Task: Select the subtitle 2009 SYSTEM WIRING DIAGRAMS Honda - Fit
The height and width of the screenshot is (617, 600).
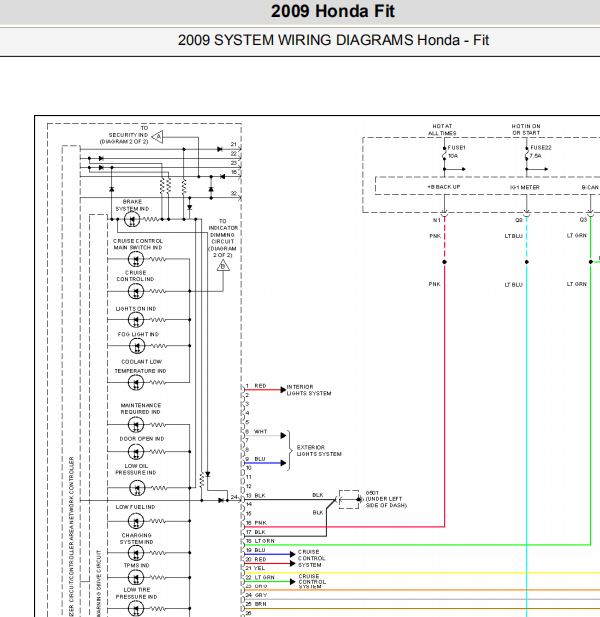Action: 333,40
